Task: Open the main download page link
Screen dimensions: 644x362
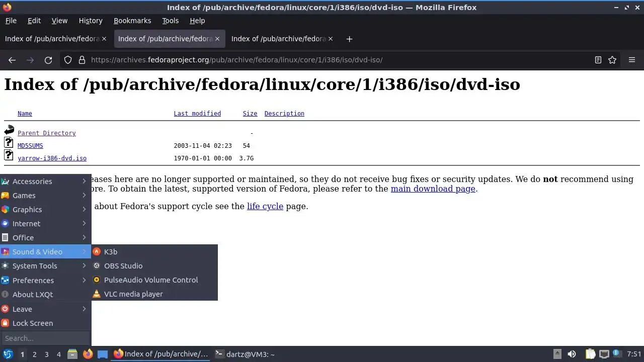Action: click(433, 189)
